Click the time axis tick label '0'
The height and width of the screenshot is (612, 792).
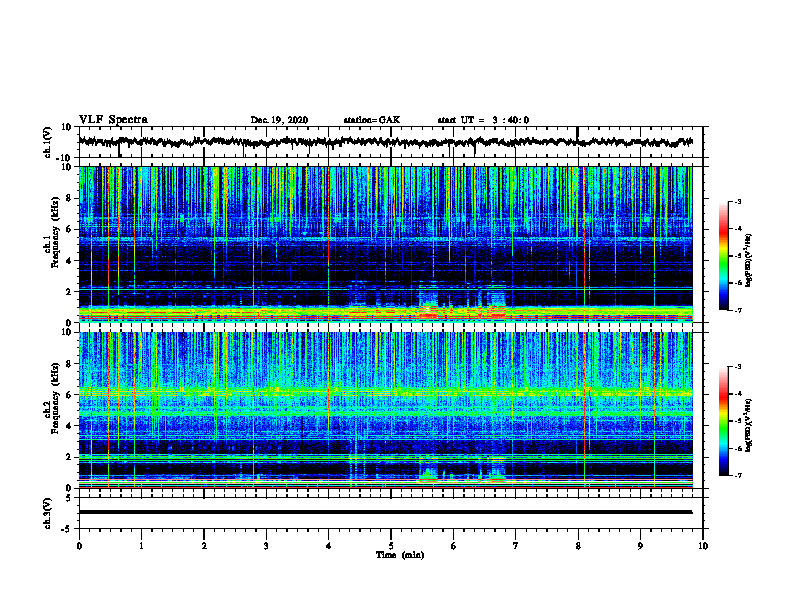pyautogui.click(x=79, y=546)
